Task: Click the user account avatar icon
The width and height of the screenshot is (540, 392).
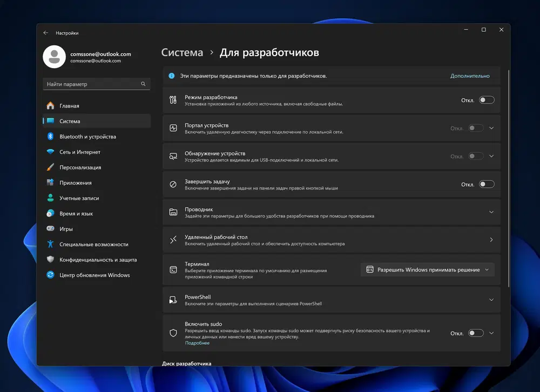Action: pyautogui.click(x=54, y=57)
